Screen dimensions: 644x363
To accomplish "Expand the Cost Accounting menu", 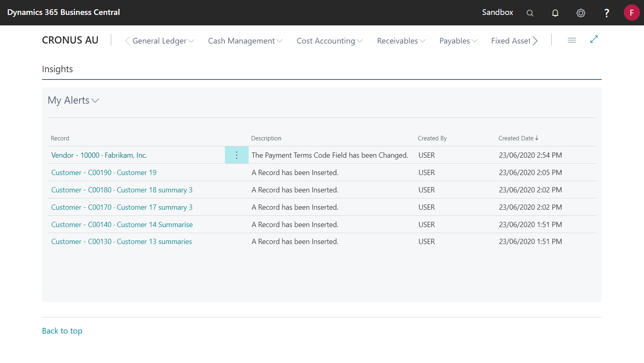I will pos(330,41).
